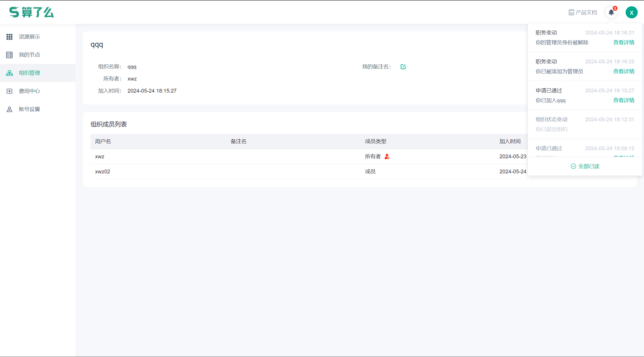Click the notification bell icon
Viewport: 644px width, 357px height.
(x=611, y=12)
